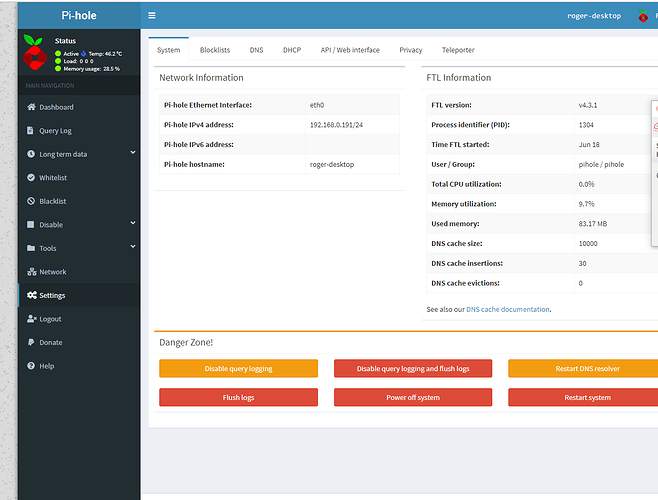Click the Long term data clock icon
Viewport: 658px width, 500px height.
[x=31, y=154]
